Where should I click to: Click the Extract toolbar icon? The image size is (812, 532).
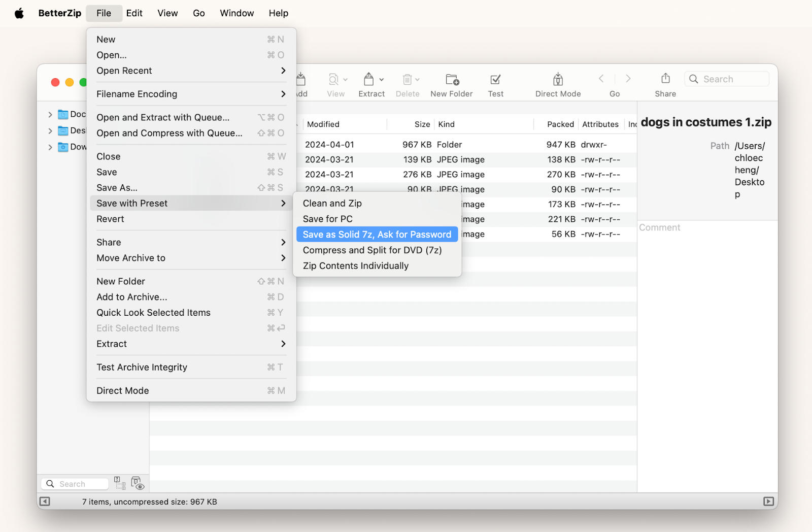point(369,79)
